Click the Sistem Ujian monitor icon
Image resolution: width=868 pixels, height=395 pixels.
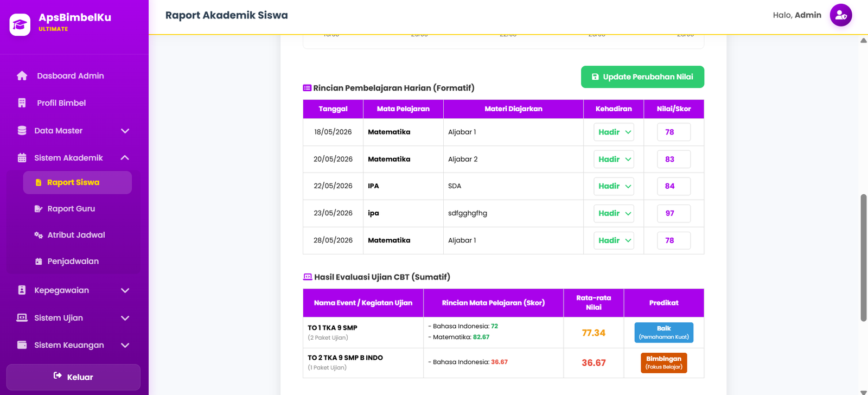point(22,318)
